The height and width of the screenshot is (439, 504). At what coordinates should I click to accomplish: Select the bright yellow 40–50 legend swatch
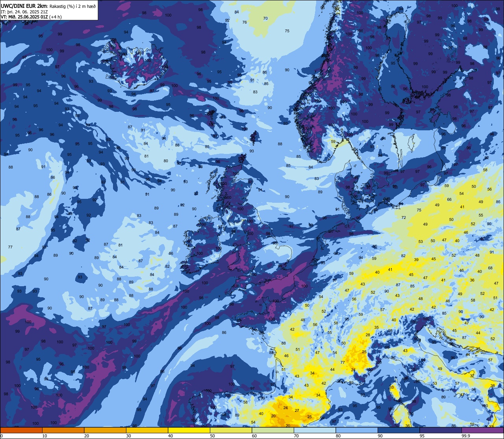(189, 430)
